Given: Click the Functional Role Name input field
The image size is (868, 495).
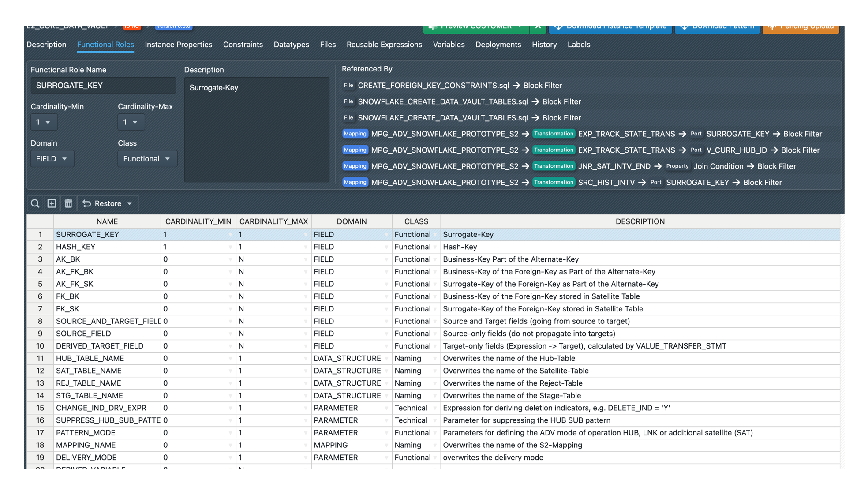Looking at the screenshot, I should 103,86.
